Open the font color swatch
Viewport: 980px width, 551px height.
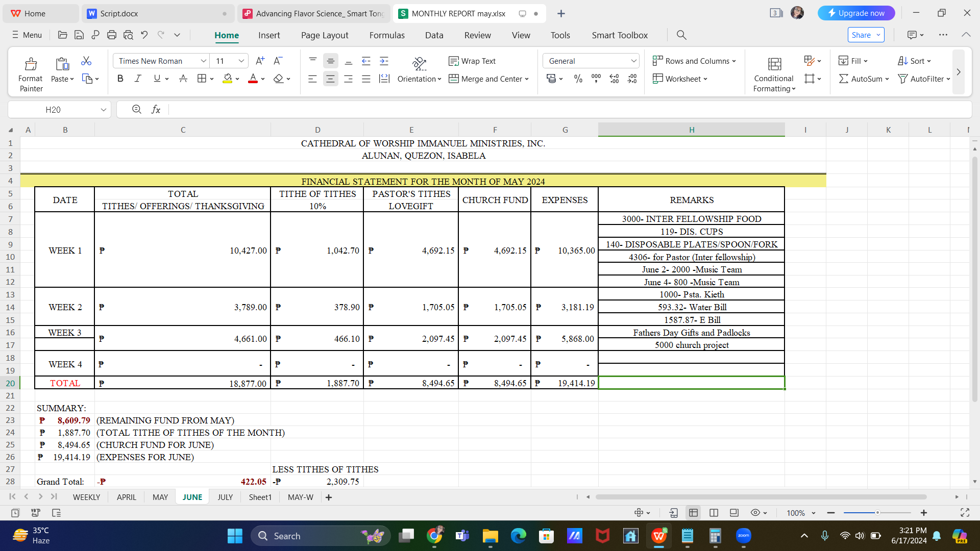(253, 79)
